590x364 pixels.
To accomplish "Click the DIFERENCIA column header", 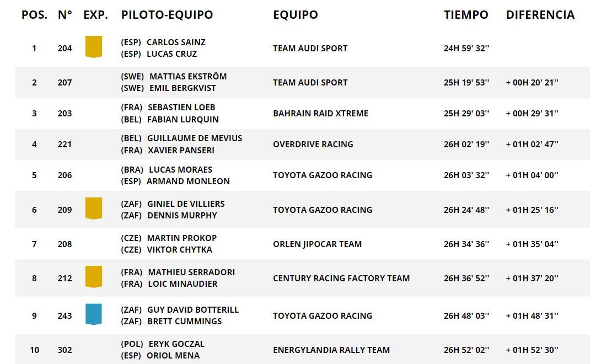I will [x=540, y=15].
